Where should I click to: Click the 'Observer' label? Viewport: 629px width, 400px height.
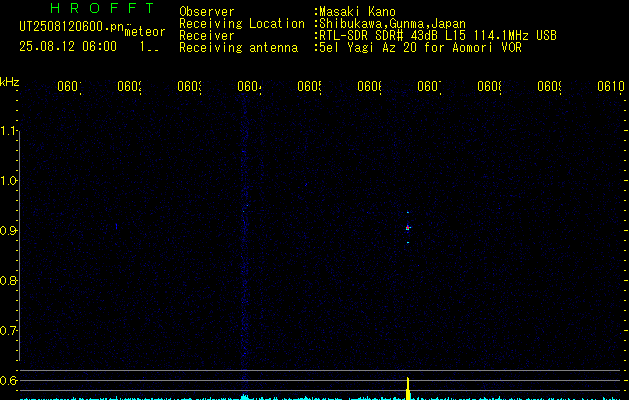pos(207,12)
